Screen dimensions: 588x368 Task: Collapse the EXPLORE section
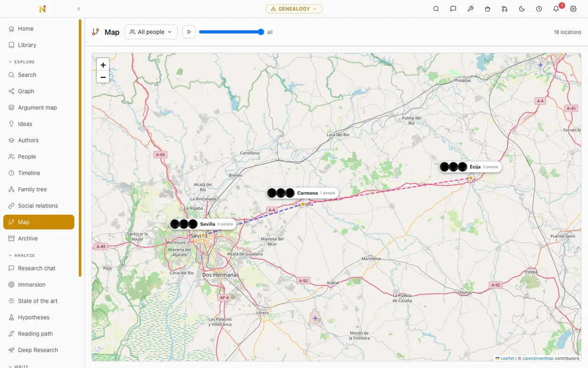[x=22, y=62]
